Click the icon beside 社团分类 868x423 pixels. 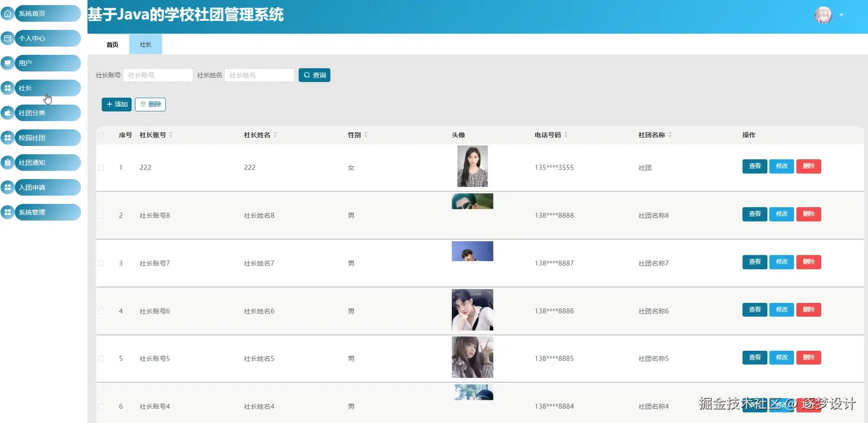click(x=8, y=112)
